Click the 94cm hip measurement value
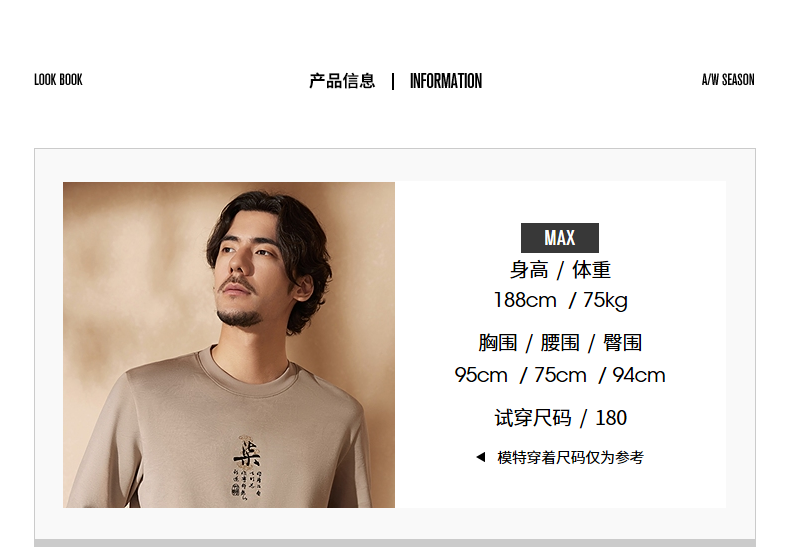790x553 pixels. [638, 375]
